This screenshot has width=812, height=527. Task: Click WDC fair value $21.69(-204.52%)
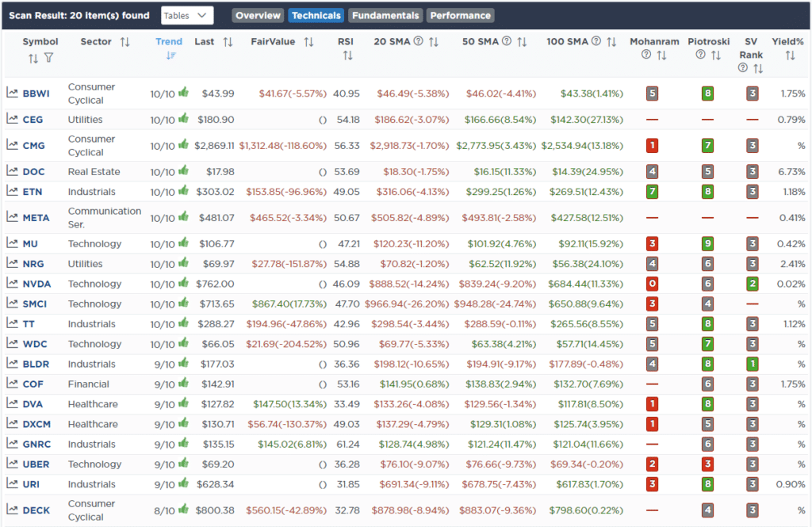coord(286,344)
